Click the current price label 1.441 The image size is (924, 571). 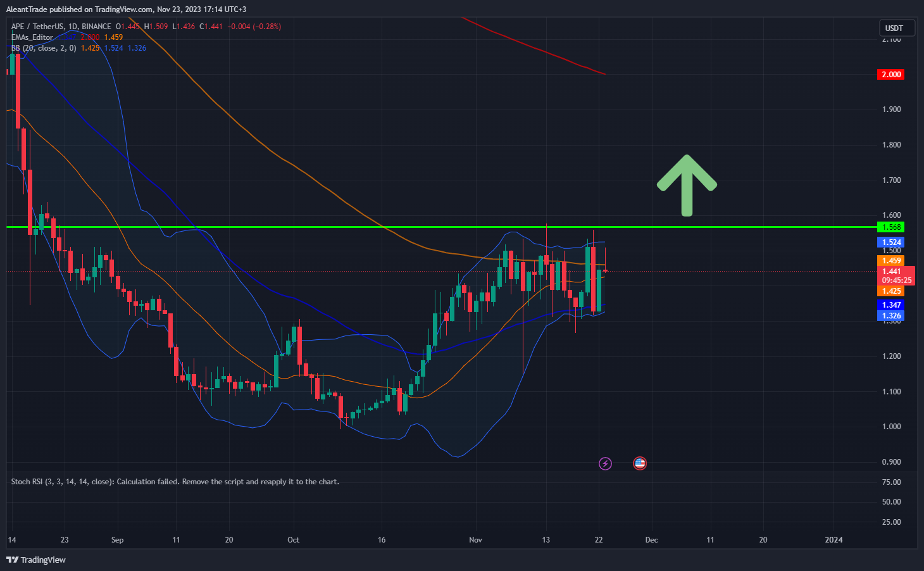point(891,272)
